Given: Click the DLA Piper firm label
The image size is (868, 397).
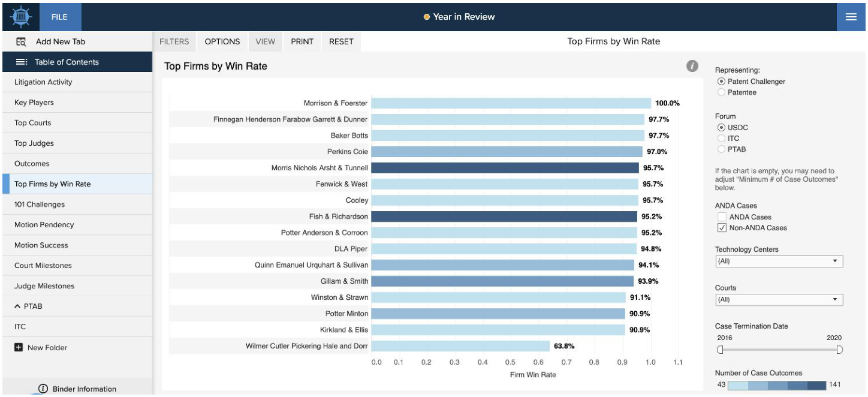Looking at the screenshot, I should pyautogui.click(x=351, y=249).
